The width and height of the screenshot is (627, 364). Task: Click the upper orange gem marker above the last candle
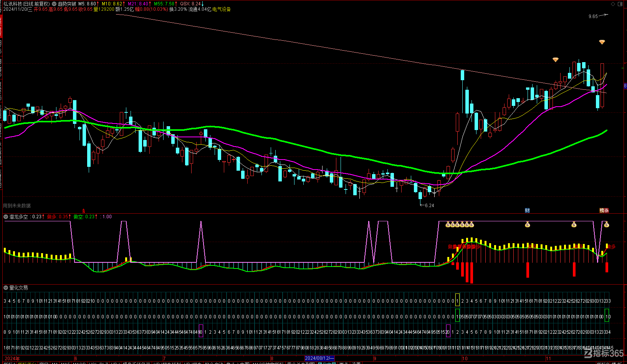[602, 42]
